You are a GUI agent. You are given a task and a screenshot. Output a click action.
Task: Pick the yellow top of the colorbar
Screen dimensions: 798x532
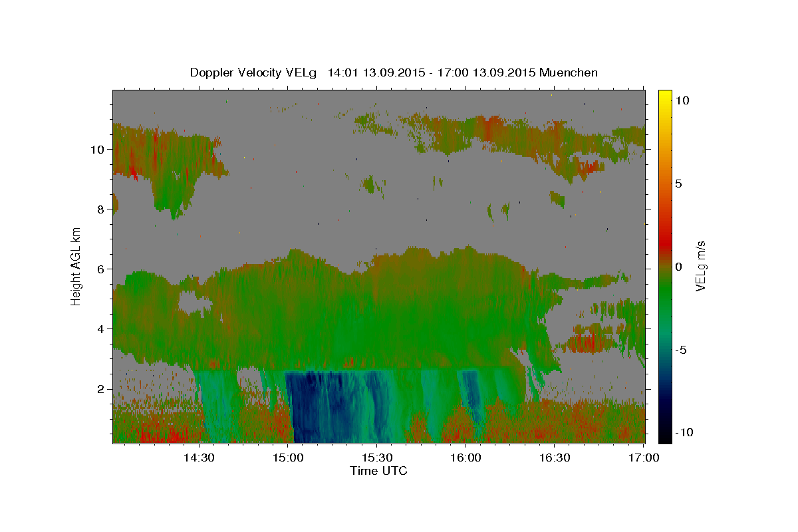point(665,96)
